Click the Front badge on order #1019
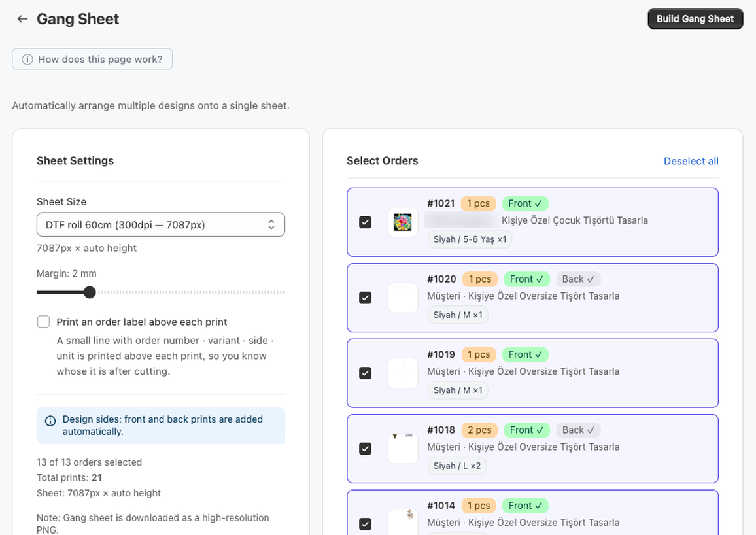The image size is (756, 535). pos(525,354)
